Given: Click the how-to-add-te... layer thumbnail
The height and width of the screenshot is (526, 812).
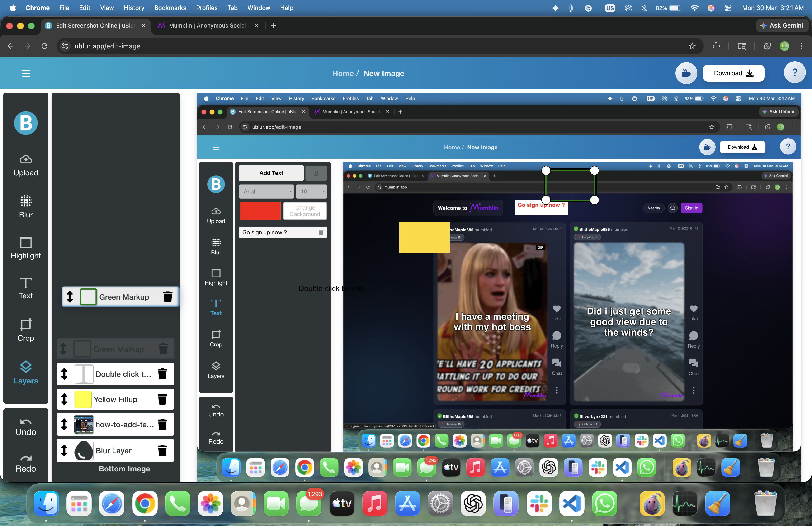Looking at the screenshot, I should tap(84, 424).
